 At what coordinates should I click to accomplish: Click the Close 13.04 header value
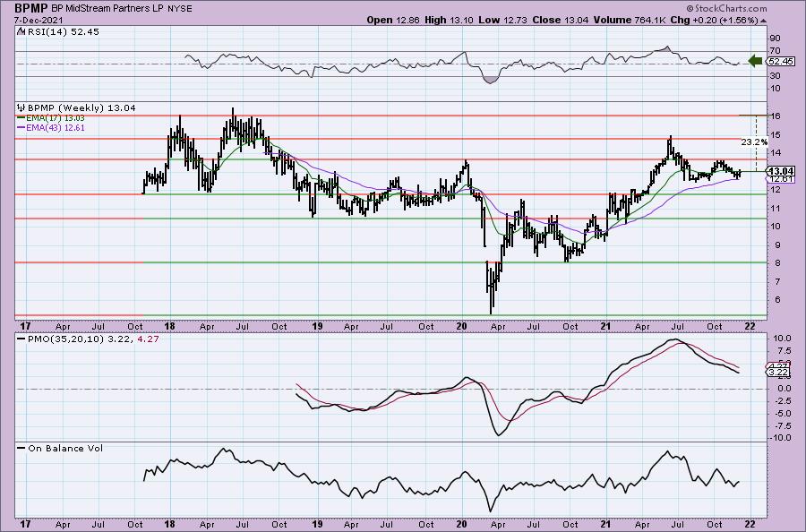click(x=561, y=20)
